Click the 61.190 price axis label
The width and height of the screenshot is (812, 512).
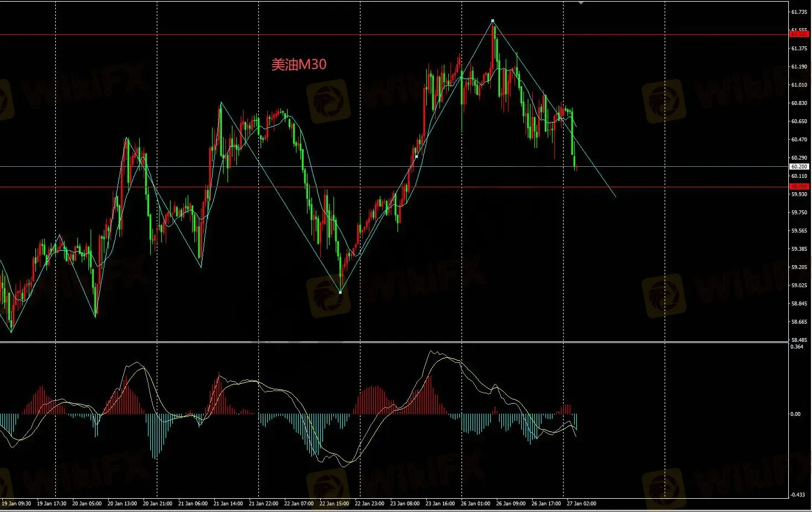799,67
